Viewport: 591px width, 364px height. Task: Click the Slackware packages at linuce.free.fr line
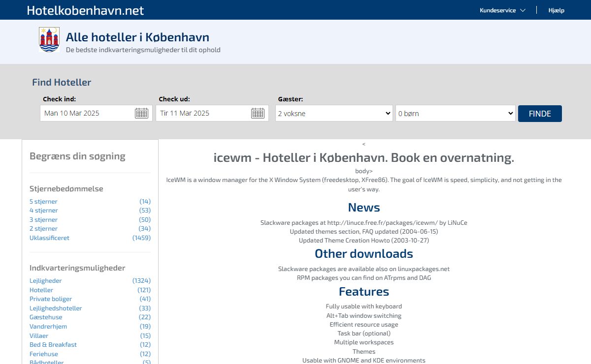(x=364, y=223)
